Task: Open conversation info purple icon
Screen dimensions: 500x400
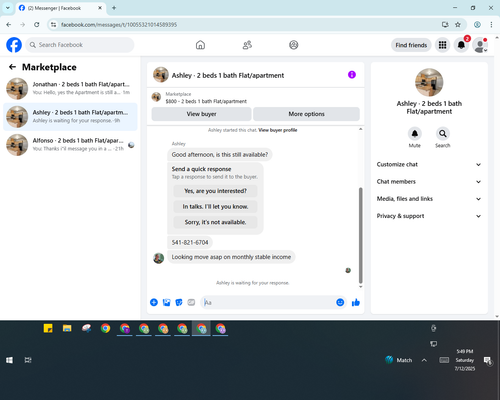Action: tap(352, 75)
